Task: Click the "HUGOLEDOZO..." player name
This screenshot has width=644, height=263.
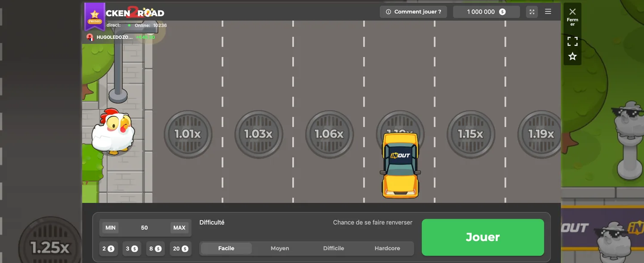Action: (114, 37)
